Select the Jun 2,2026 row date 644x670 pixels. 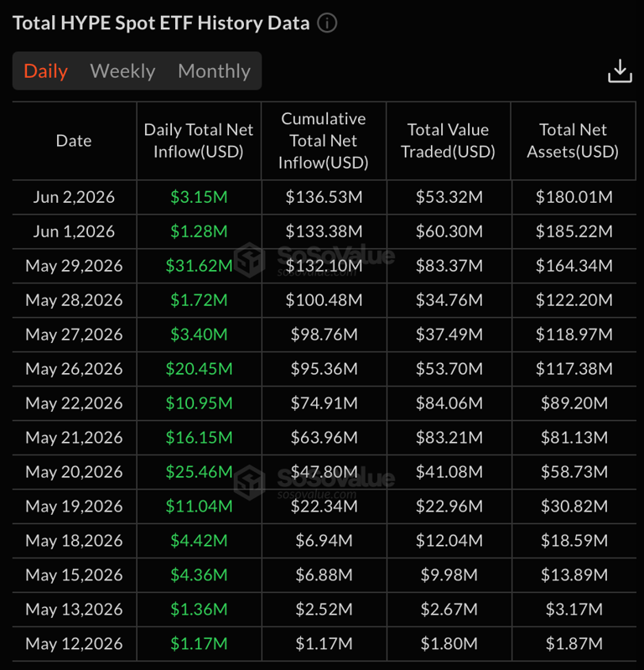click(74, 197)
